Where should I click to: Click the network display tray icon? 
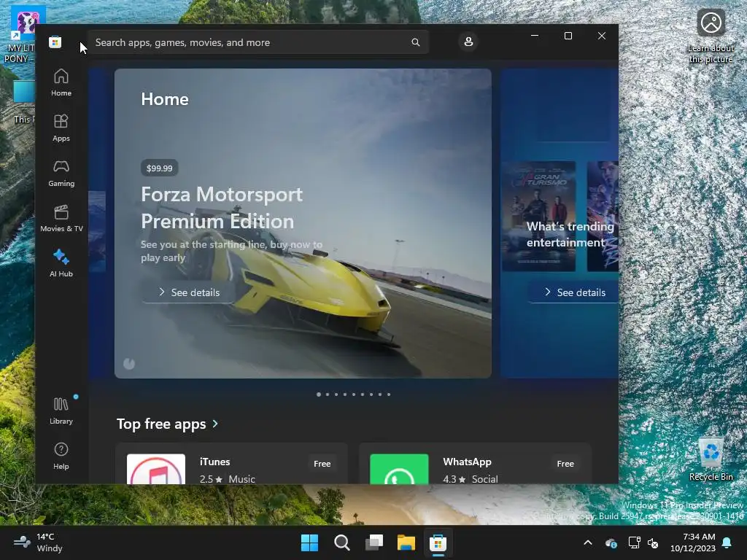pyautogui.click(x=634, y=542)
